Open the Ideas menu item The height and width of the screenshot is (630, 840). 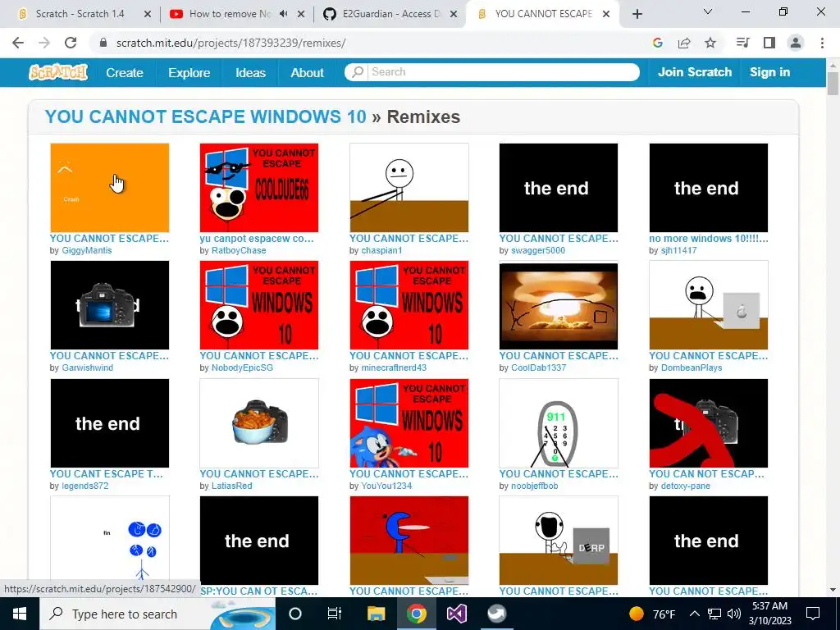tap(250, 73)
